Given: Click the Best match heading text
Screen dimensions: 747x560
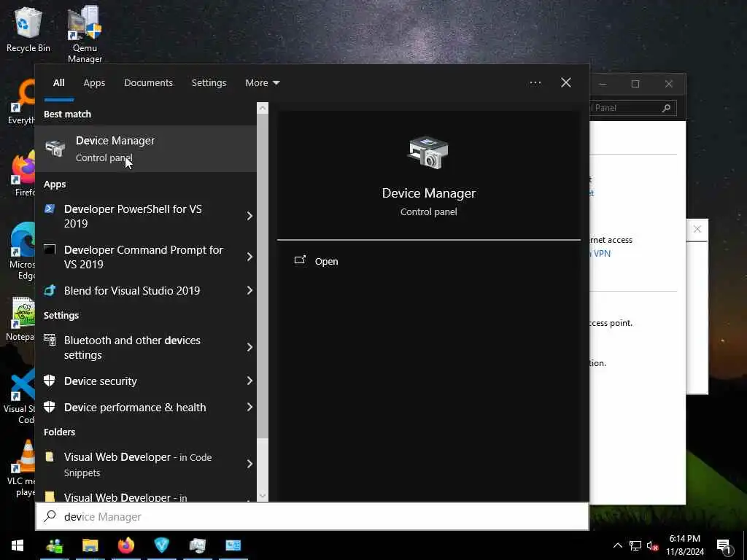Looking at the screenshot, I should 67,114.
